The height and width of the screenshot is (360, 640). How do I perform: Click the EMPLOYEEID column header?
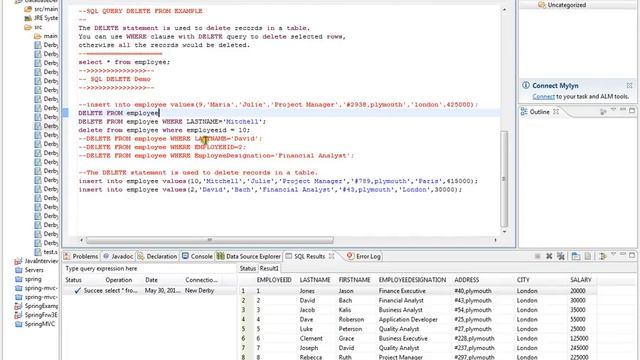coord(274,280)
